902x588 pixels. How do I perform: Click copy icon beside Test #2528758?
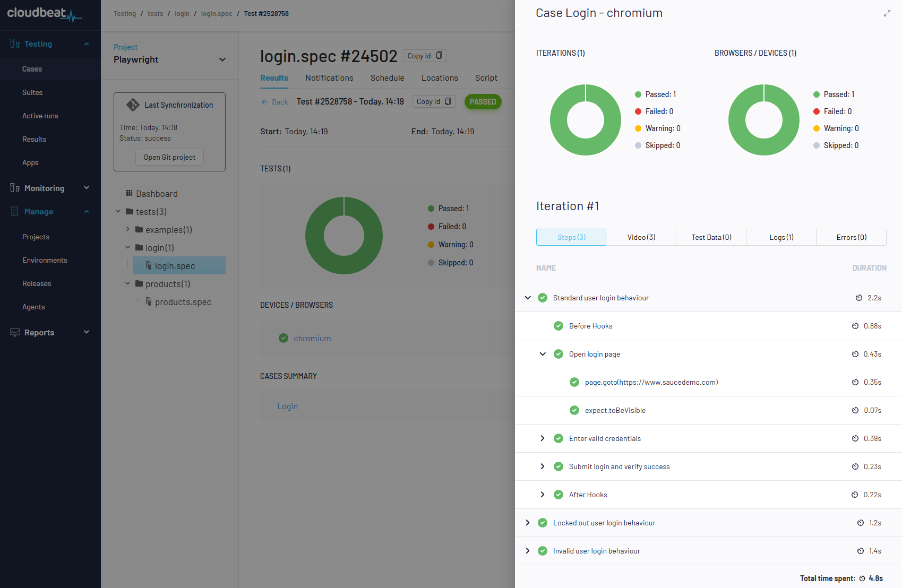point(448,101)
